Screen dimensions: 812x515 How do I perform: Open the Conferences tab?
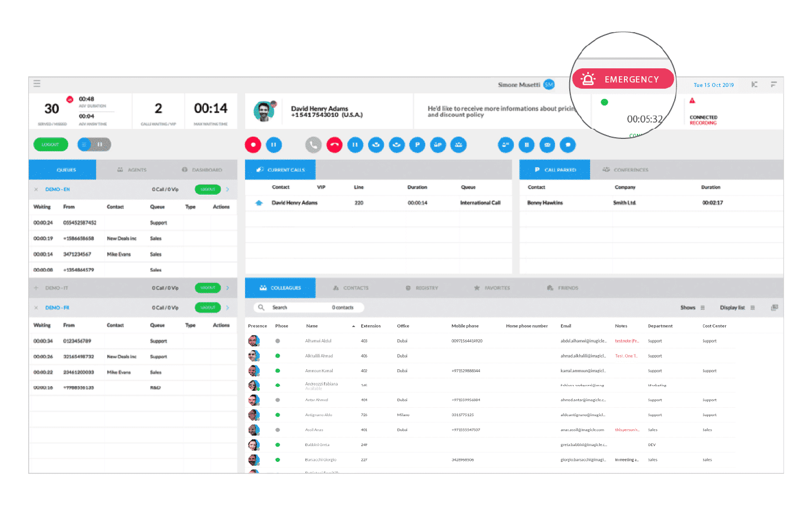[x=626, y=170]
